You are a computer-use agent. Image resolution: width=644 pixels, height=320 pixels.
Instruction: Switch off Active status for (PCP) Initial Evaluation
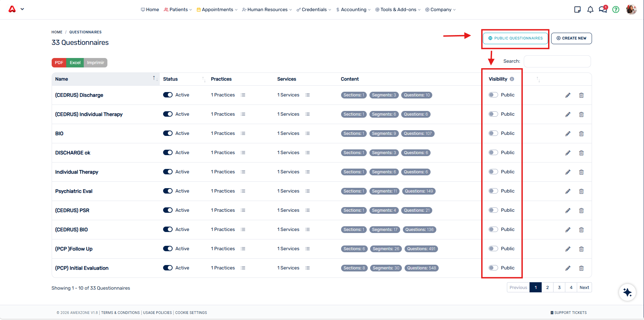168,268
